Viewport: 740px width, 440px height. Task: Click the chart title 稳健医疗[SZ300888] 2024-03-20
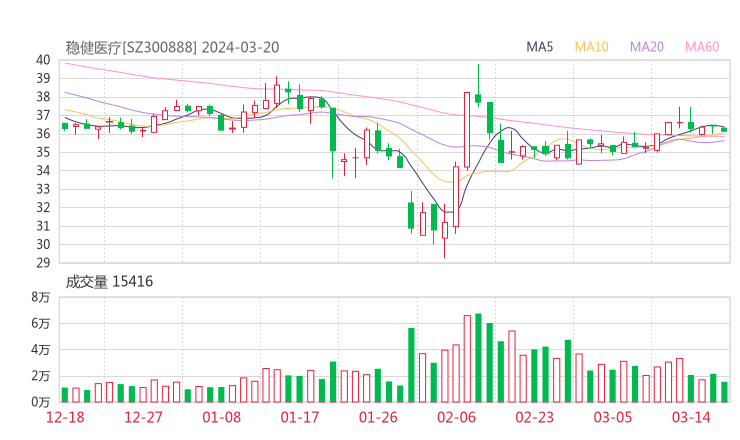coord(172,47)
